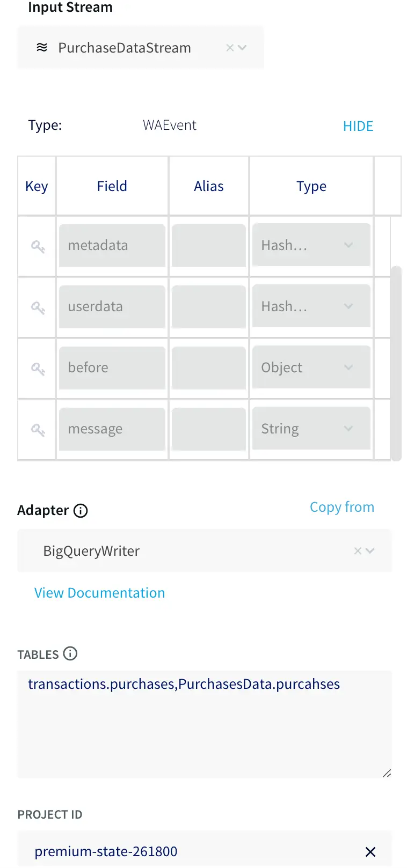Open Type dropdown for message field

tap(348, 429)
